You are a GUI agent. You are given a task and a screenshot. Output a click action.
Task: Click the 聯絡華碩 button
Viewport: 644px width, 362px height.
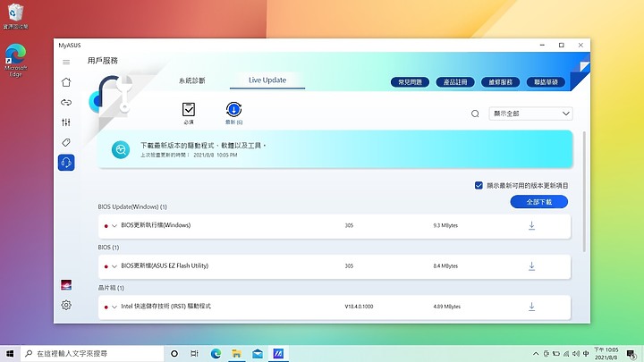coord(546,82)
